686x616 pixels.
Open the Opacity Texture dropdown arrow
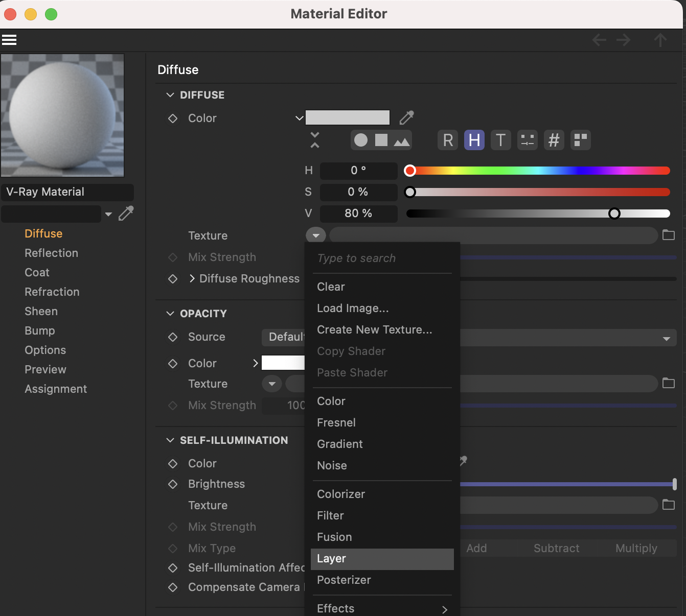click(272, 384)
